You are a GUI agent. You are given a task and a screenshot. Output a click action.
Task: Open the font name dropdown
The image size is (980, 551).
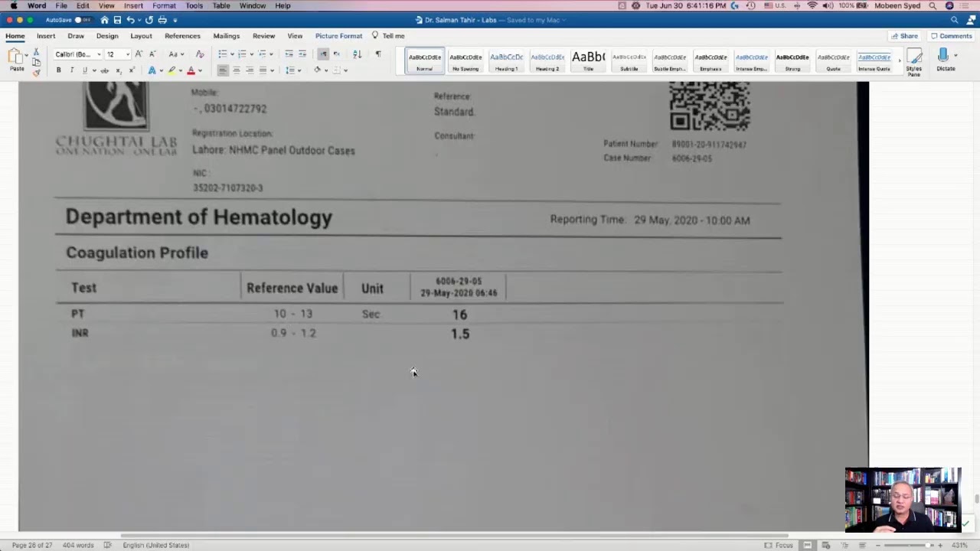[x=99, y=54]
